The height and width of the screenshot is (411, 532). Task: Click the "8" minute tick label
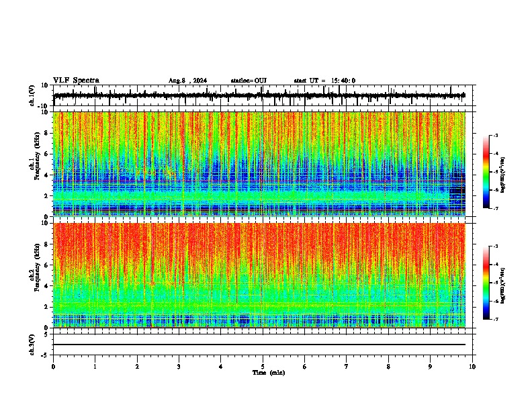(388, 367)
